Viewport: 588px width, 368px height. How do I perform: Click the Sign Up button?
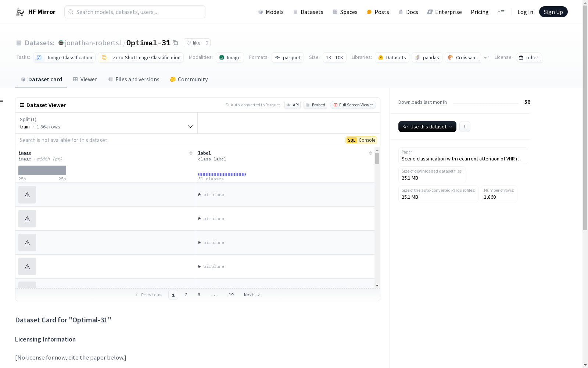point(553,12)
